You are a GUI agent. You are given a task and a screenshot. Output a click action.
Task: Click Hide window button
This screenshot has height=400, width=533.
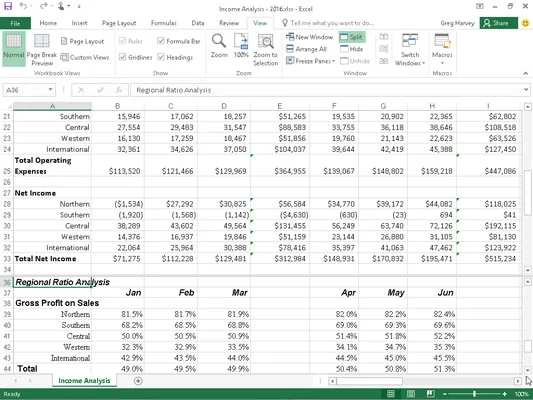(x=351, y=49)
